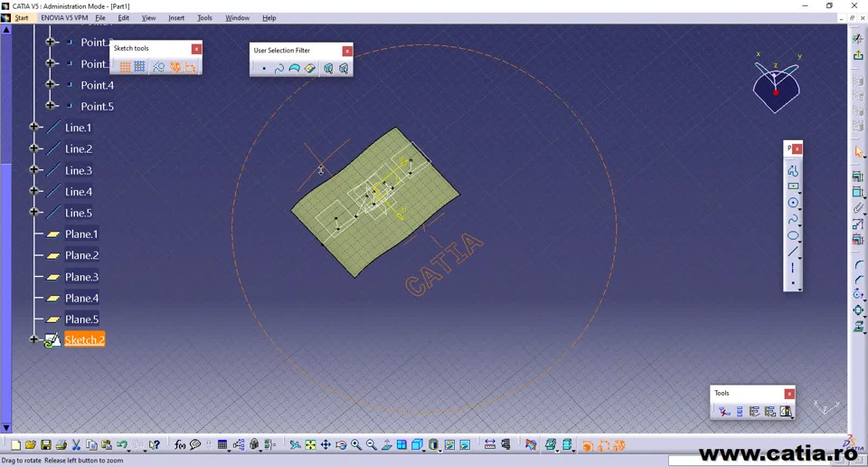Open the Formula f(x) tool
Viewport: 868px width, 467px height.
coord(180,445)
